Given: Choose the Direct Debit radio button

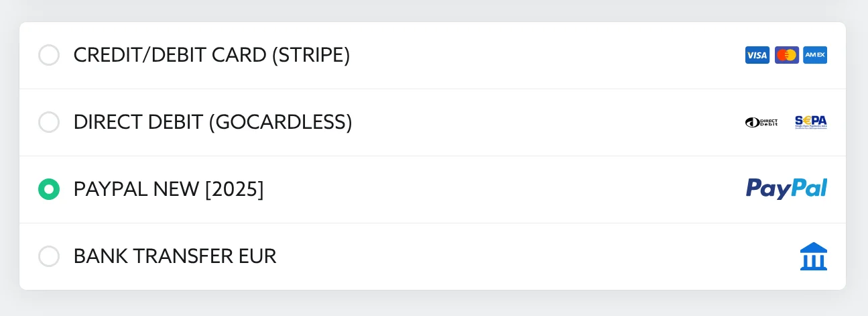Looking at the screenshot, I should click(x=49, y=122).
